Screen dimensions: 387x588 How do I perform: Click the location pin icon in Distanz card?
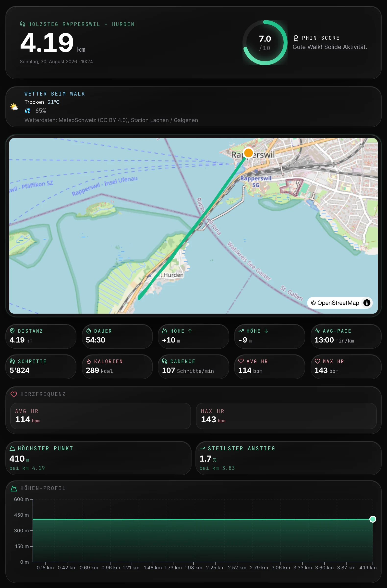pyautogui.click(x=12, y=331)
